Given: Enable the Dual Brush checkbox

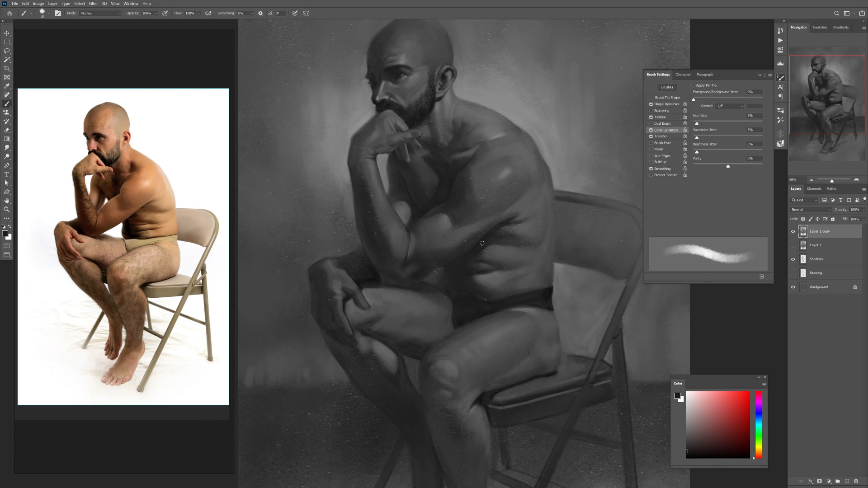Looking at the screenshot, I should [x=651, y=123].
